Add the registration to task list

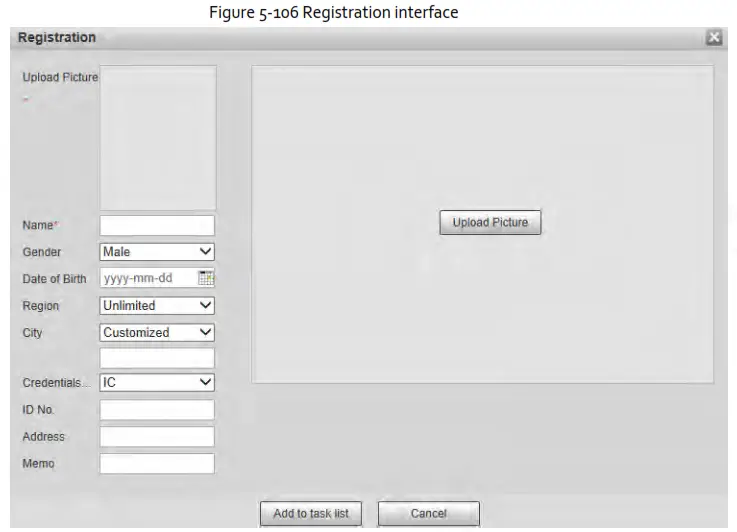pos(311,514)
